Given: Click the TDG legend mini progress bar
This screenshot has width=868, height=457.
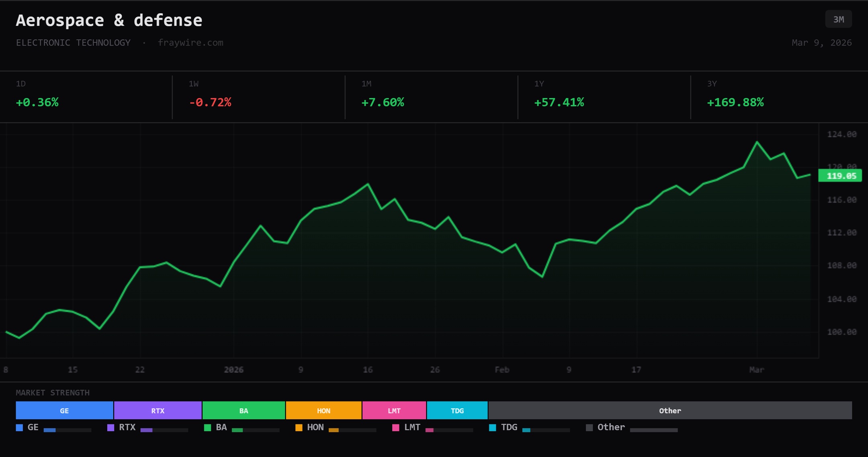Looking at the screenshot, I should pyautogui.click(x=546, y=430).
